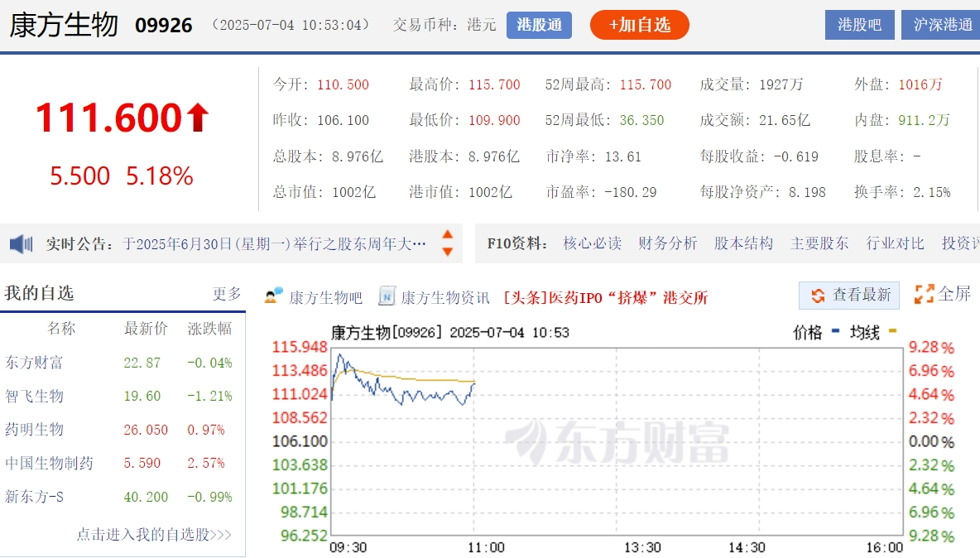This screenshot has height=558, width=980.
Task: Open the 股本结构 F10 tab
Action: tap(743, 243)
